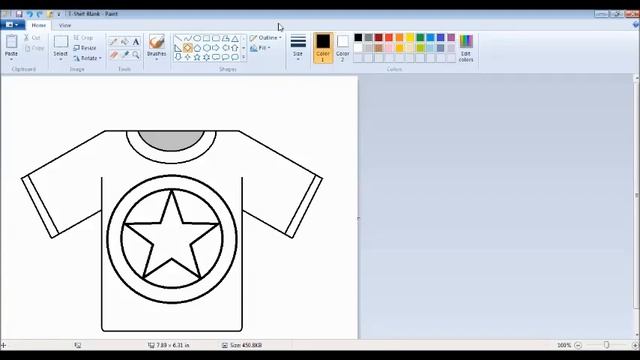The width and height of the screenshot is (640, 360).
Task: Choose the Six-point star shape
Action: [207, 57]
